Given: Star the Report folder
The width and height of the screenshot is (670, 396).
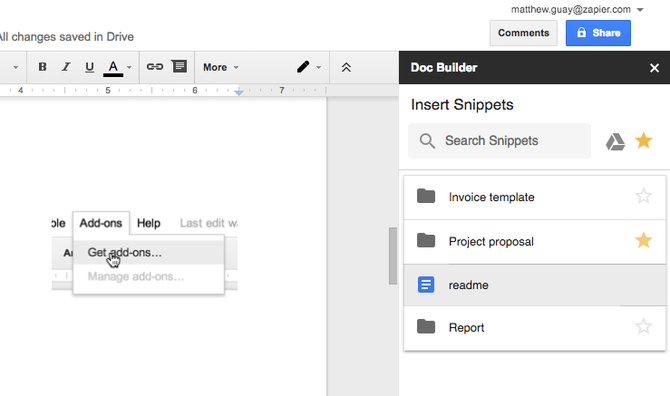Looking at the screenshot, I should click(x=644, y=327).
